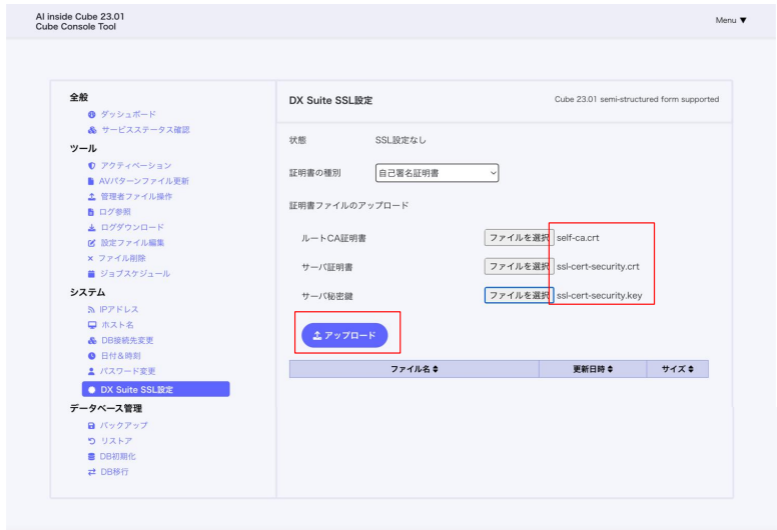Choose file for the root CA certificate
This screenshot has height=530, width=777.
[x=518, y=238]
